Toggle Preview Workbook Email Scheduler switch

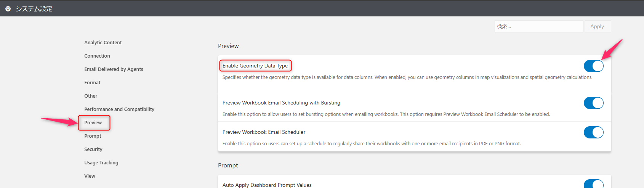(593, 132)
